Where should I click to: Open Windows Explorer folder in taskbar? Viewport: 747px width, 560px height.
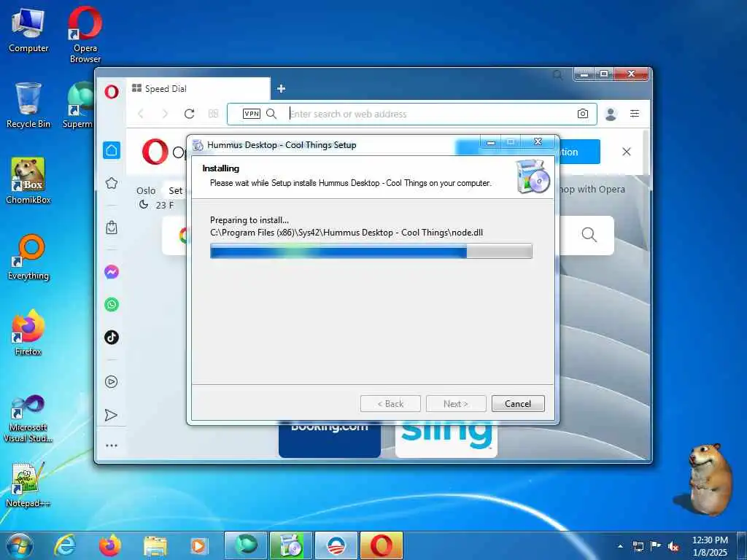pyautogui.click(x=155, y=546)
